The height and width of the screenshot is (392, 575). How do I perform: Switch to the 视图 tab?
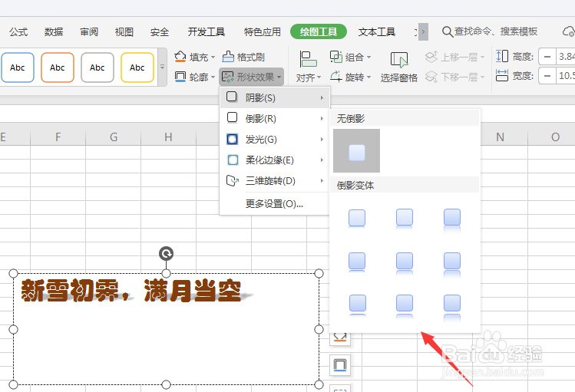(x=124, y=32)
